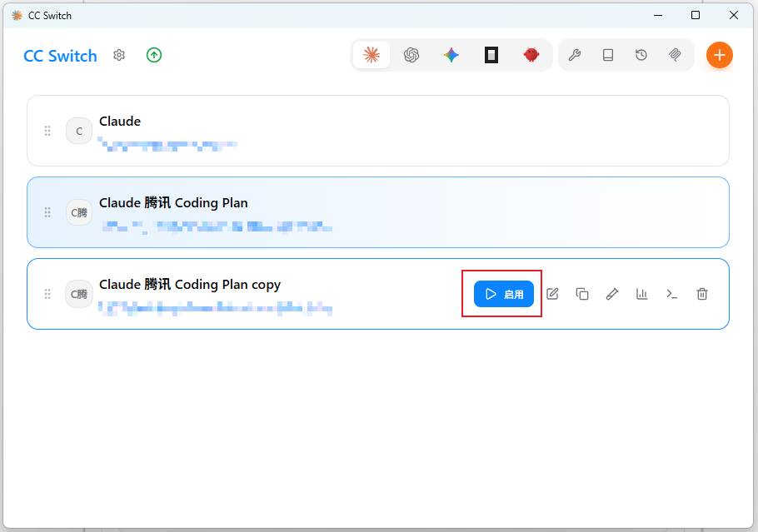Viewport: 758px width, 532px height.
Task: Open the history clock icon
Action: coord(641,55)
